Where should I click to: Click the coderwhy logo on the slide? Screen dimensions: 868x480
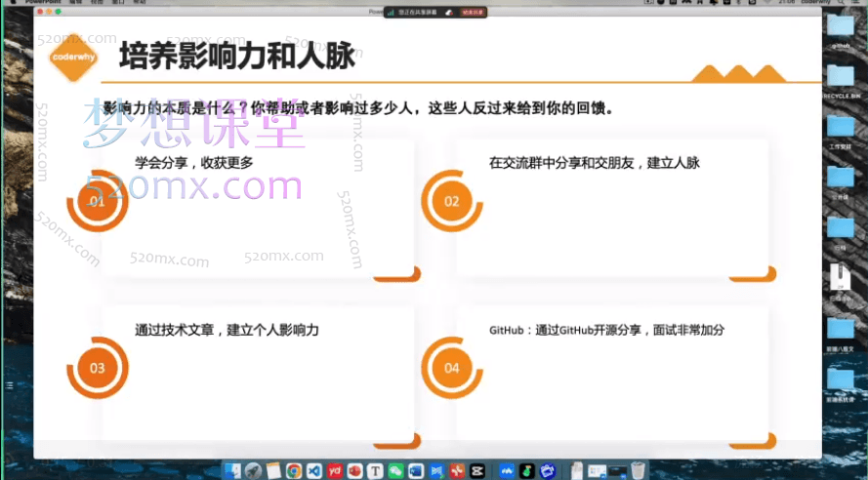click(x=73, y=57)
